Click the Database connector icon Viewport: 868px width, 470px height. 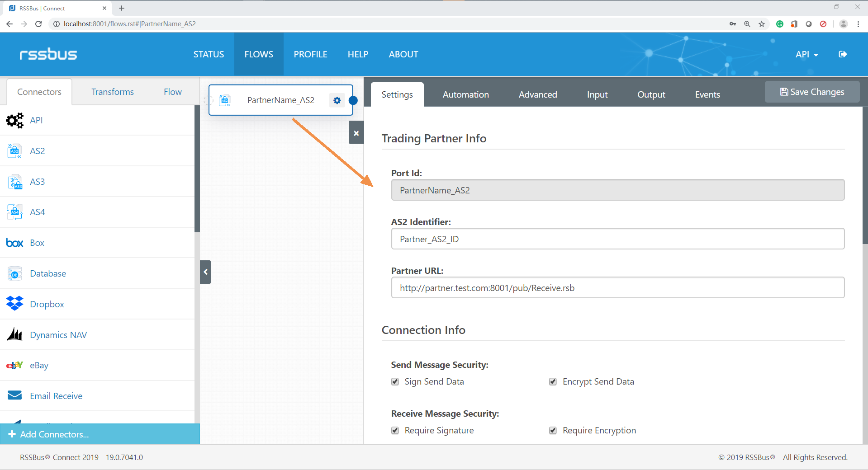14,273
